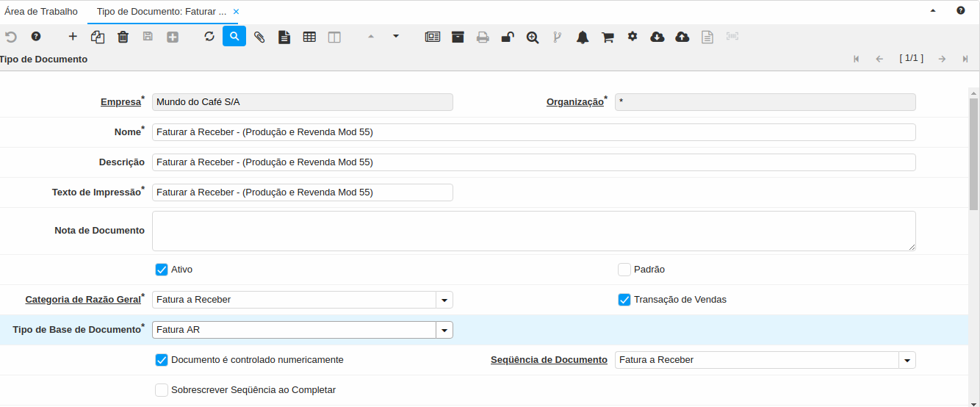Expand Tipo de Base de Documento dropdown

[444, 330]
